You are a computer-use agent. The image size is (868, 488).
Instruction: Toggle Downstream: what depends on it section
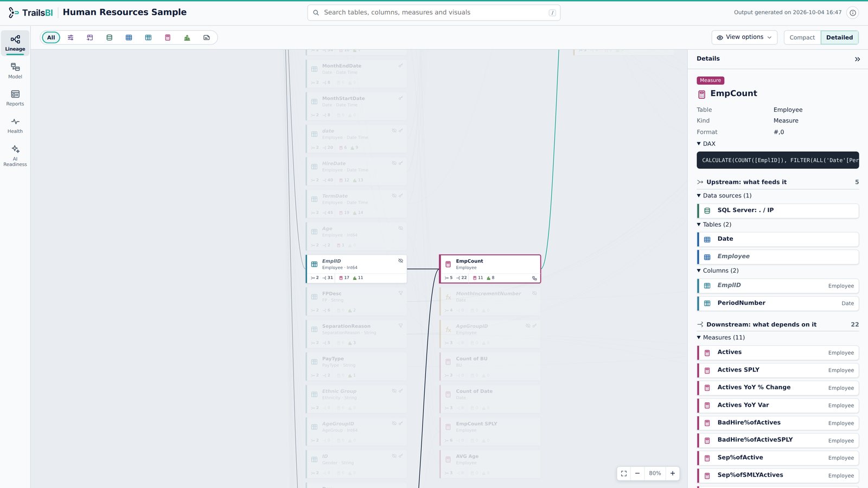(777, 325)
